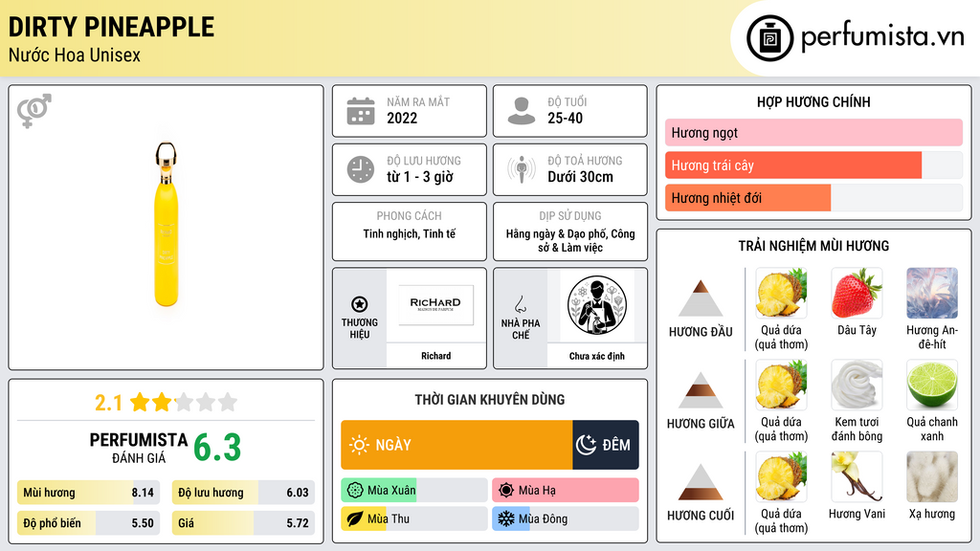Click the HỢP HƯƠNG CHÍNH heading
Screen dimensions: 980x551
[x=813, y=101]
